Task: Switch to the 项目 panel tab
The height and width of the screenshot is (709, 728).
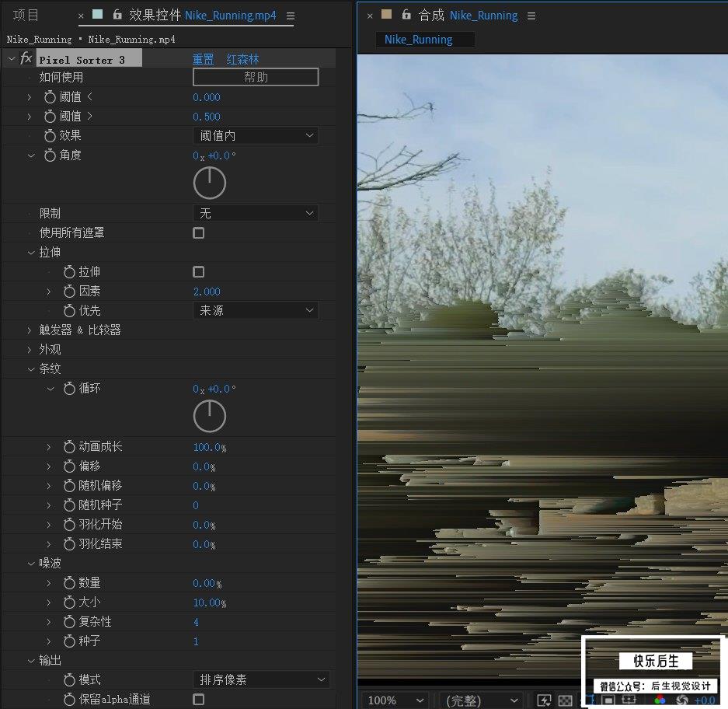Action: (26, 16)
